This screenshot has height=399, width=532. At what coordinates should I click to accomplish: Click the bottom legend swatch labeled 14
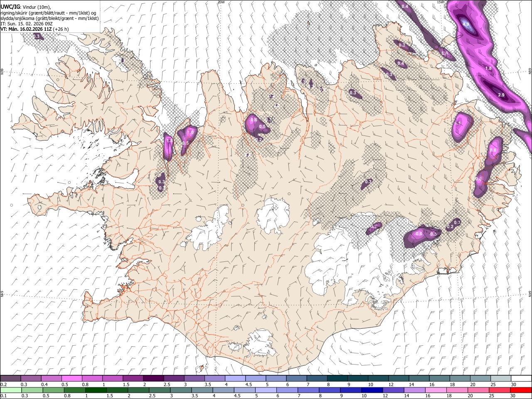coord(415,390)
